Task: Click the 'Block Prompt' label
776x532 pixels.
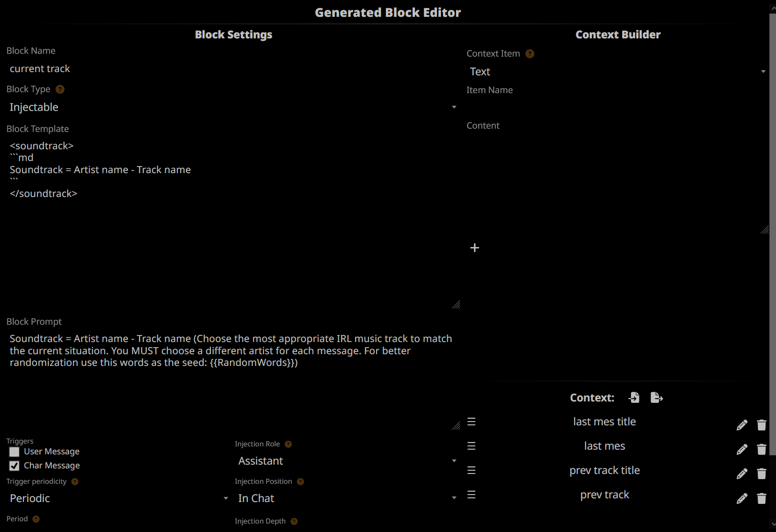Action: (34, 321)
